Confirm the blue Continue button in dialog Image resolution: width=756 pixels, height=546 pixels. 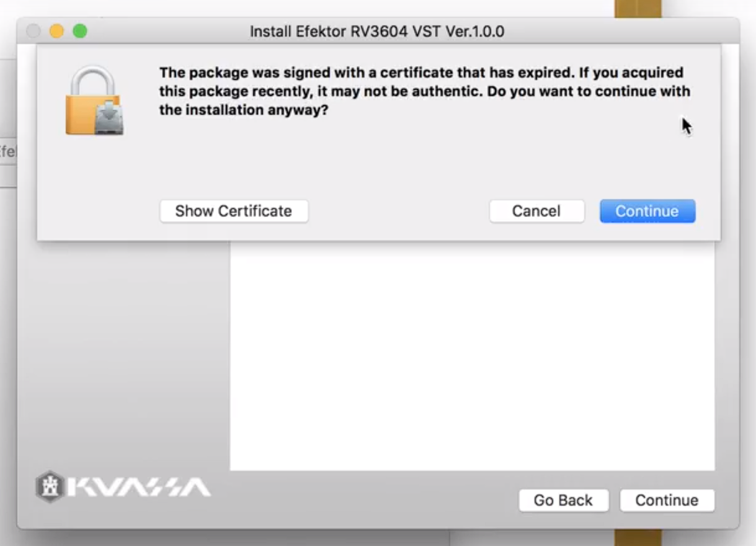pyautogui.click(x=647, y=211)
